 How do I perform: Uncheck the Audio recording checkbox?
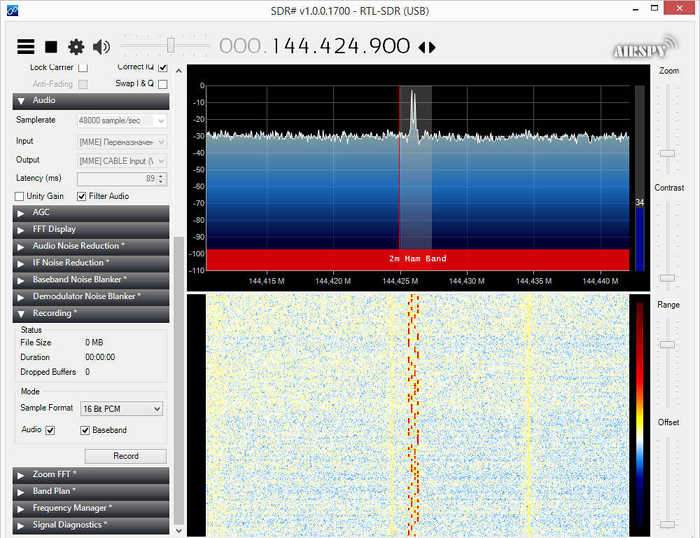coord(50,430)
